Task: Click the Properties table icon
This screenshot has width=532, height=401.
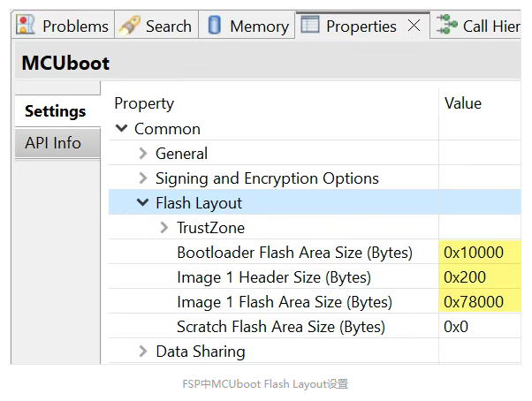Action: click(x=310, y=24)
